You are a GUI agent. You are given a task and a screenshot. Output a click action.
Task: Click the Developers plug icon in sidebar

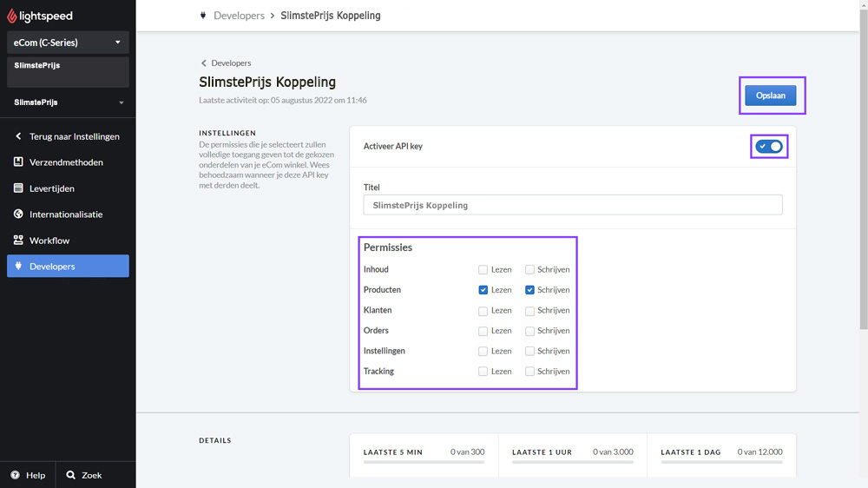[18, 266]
